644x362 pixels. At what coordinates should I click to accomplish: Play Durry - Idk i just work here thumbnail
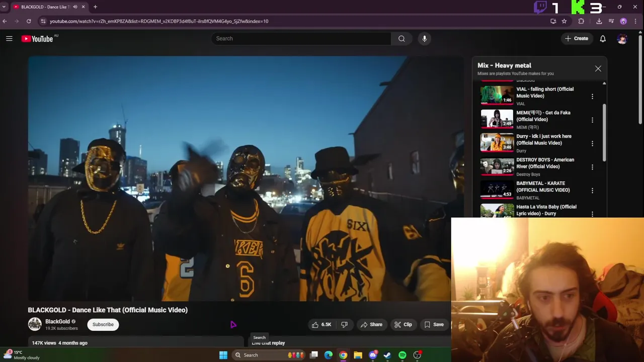pyautogui.click(x=497, y=142)
